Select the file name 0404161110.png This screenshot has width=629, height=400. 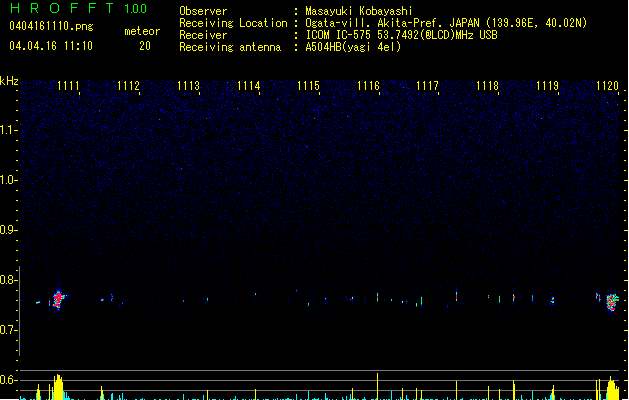[x=51, y=26]
